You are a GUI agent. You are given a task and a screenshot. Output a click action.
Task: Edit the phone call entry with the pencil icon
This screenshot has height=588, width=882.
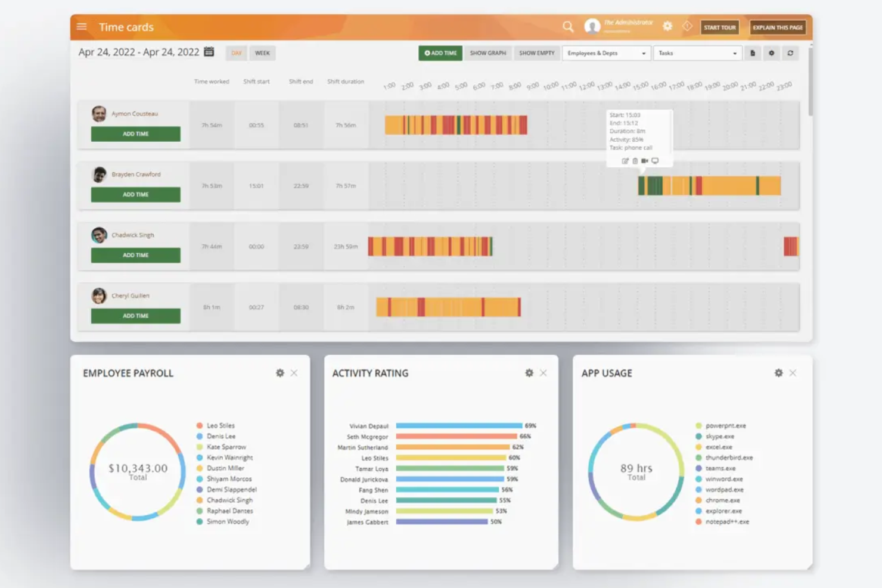click(x=625, y=161)
